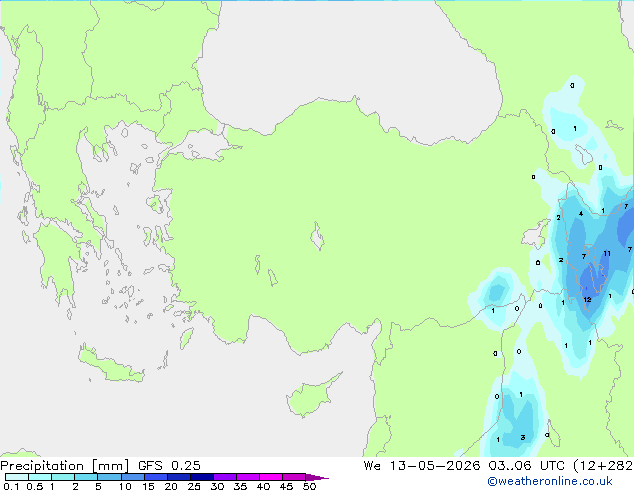Click the island of Crete on the map
Screen dimensions: 634x490
coord(111,365)
